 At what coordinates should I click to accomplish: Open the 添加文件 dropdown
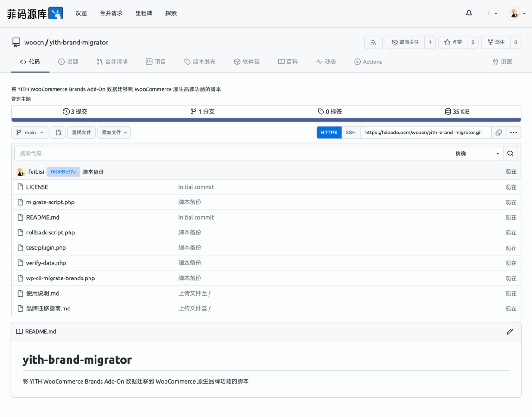click(114, 133)
